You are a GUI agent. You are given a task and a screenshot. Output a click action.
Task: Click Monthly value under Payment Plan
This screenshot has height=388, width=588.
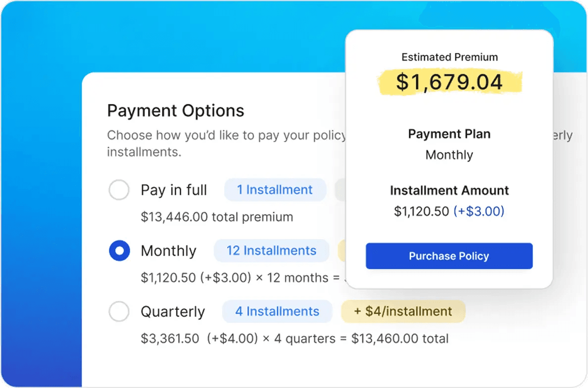coord(449,155)
